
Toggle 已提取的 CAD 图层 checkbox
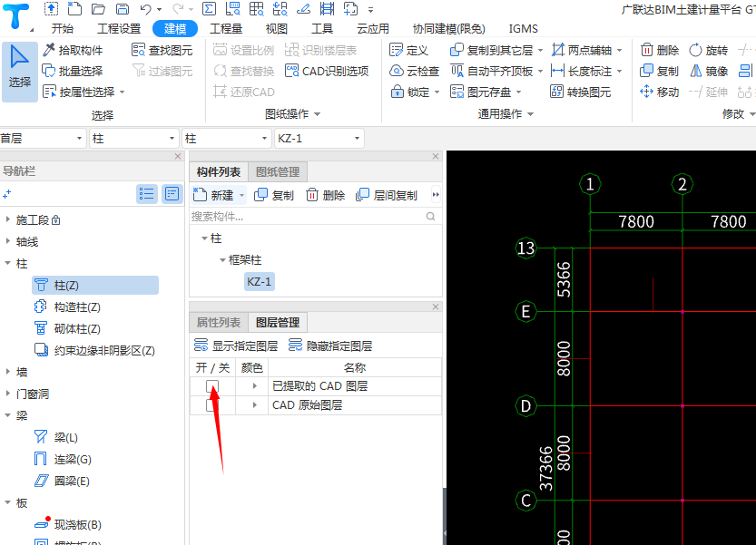pos(212,386)
